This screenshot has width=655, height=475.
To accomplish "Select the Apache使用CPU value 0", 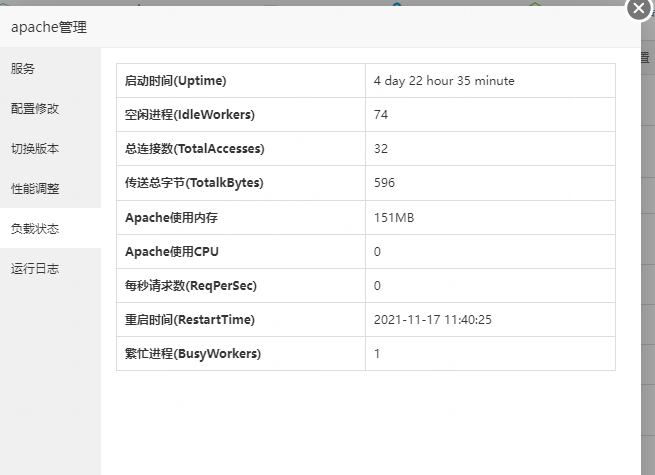I will [x=377, y=251].
